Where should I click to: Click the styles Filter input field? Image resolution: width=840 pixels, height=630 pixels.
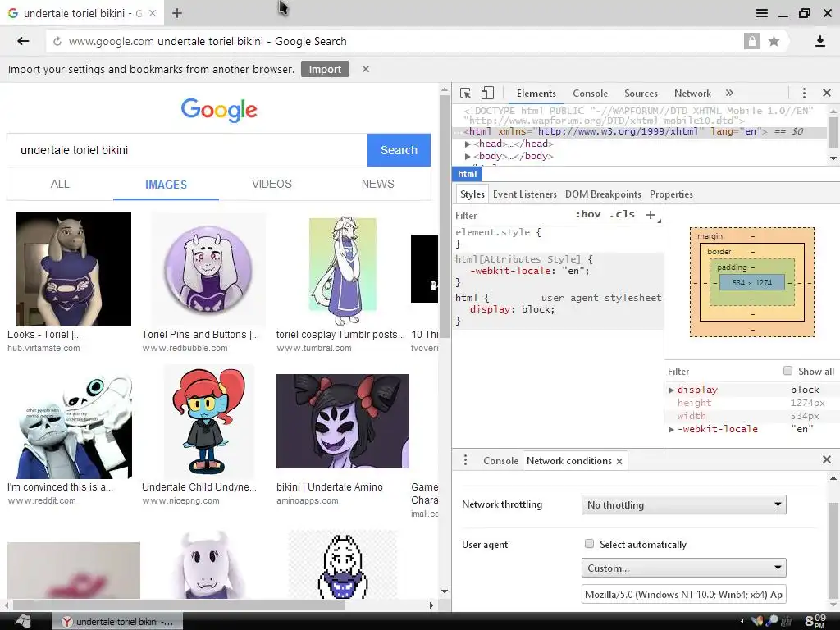pos(512,215)
